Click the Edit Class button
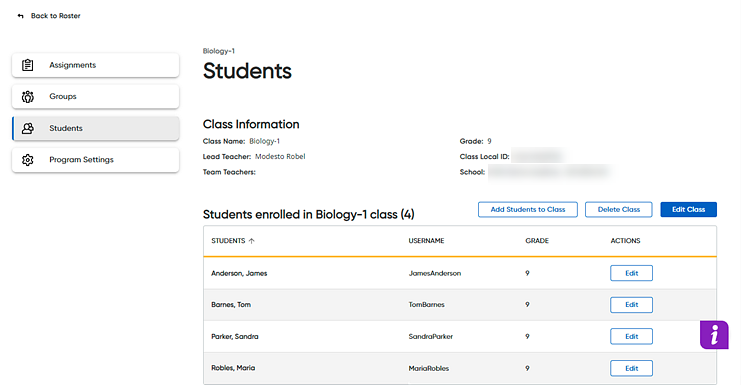Image resolution: width=741 pixels, height=385 pixels. tap(689, 210)
